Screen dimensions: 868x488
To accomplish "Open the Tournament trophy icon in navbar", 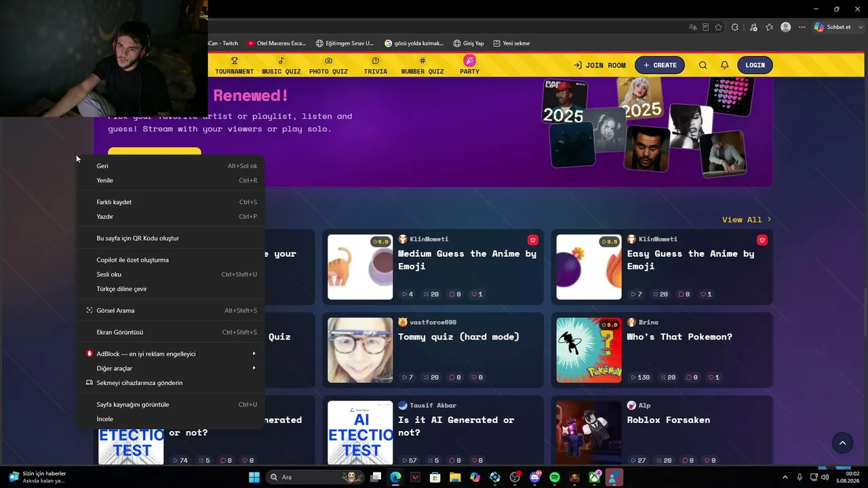I will [235, 60].
